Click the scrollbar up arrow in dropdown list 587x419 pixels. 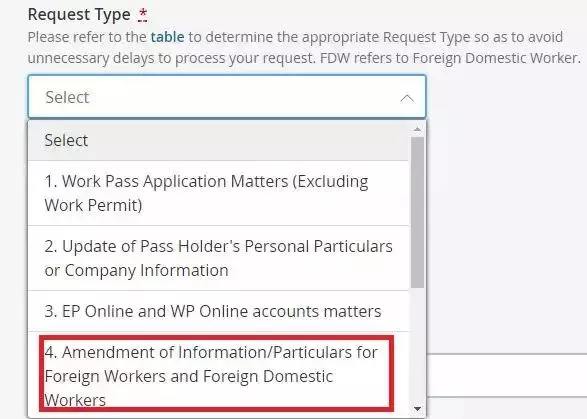pyautogui.click(x=417, y=129)
